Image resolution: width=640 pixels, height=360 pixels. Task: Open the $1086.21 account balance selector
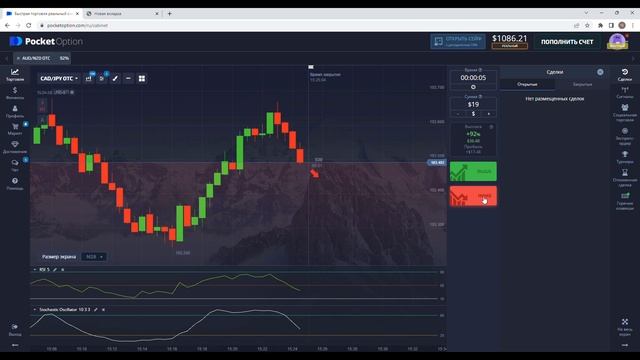[509, 41]
